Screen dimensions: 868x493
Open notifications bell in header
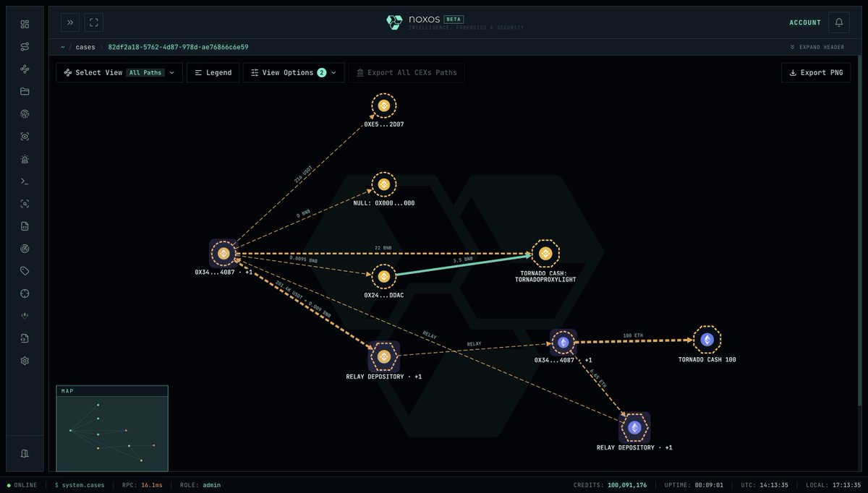(x=839, y=22)
